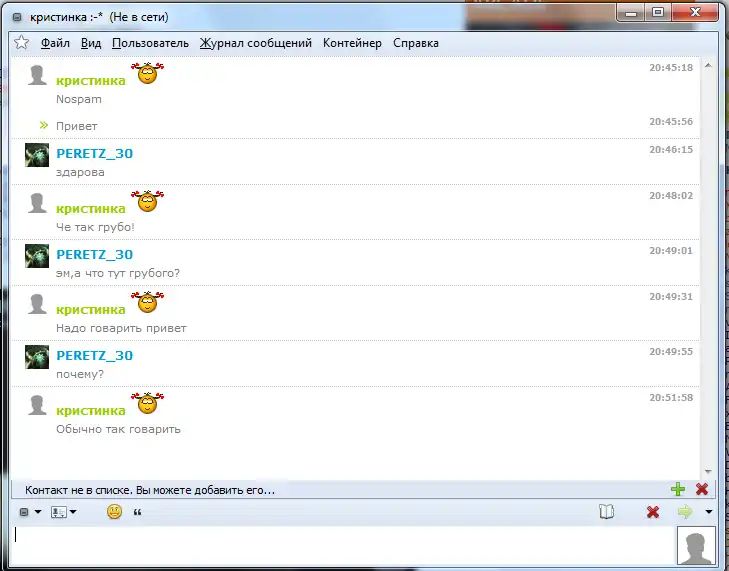The image size is (729, 571).
Task: Expand the send options dropdown arrow
Action: pos(709,512)
